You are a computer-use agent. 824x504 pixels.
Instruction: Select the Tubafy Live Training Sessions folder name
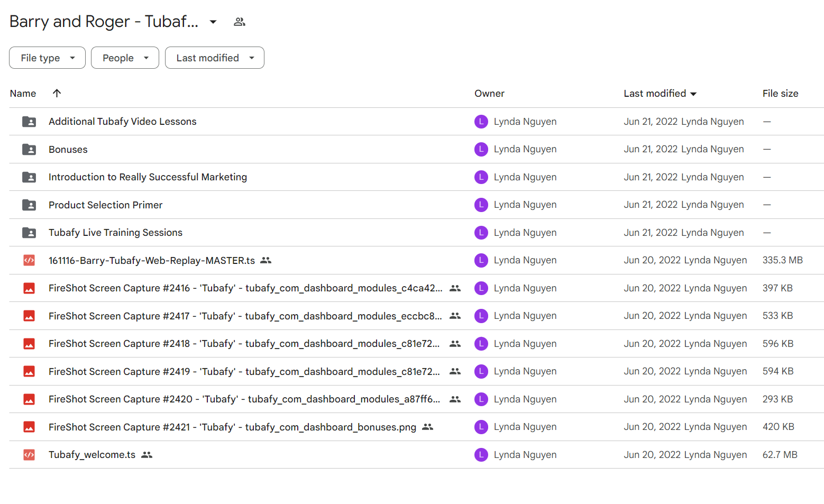pyautogui.click(x=115, y=233)
